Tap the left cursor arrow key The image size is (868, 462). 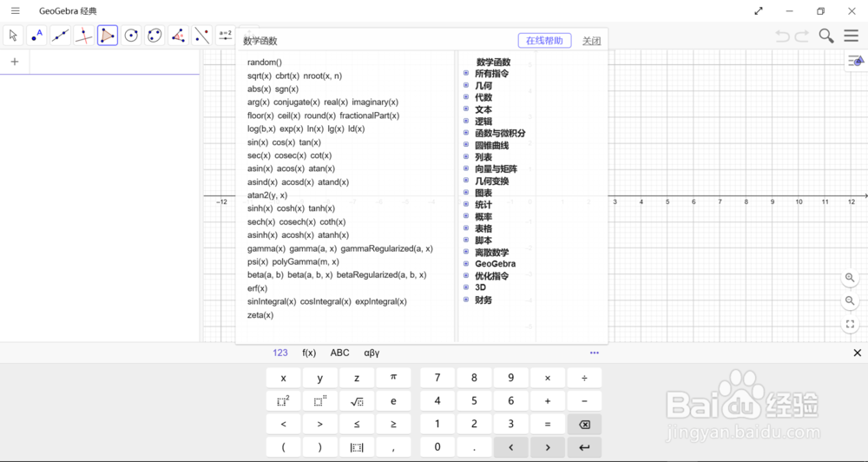511,447
